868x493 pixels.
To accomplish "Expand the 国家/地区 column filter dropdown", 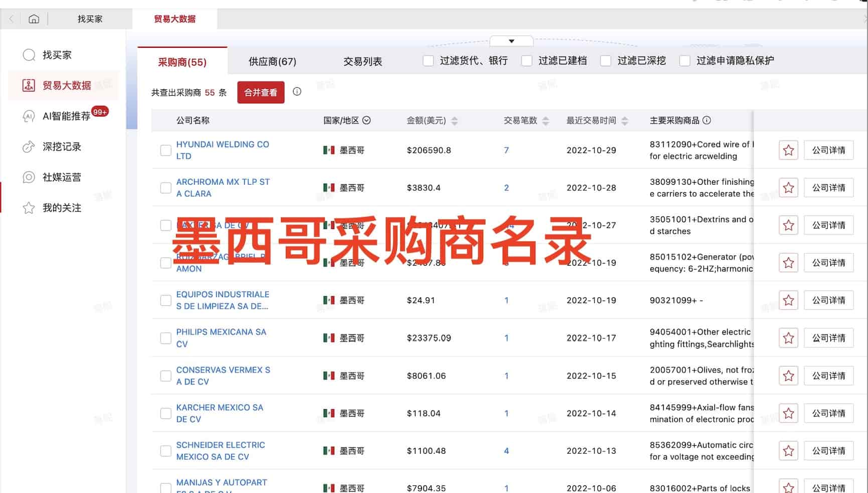I will pos(366,120).
